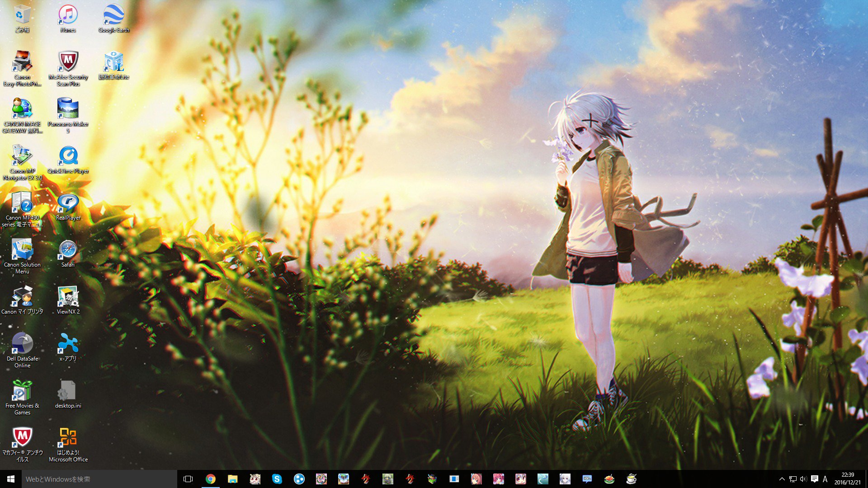Open Task View in the taskbar

pyautogui.click(x=188, y=479)
